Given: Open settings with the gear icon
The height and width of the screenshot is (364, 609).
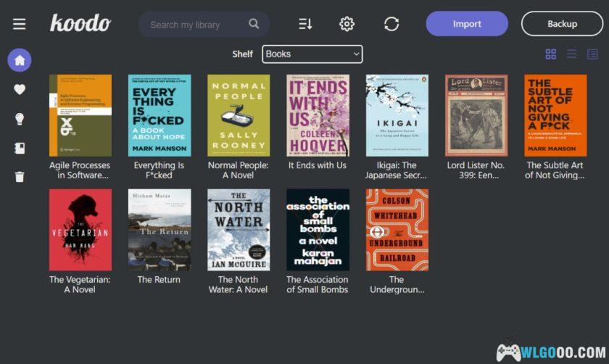Looking at the screenshot, I should pyautogui.click(x=347, y=24).
